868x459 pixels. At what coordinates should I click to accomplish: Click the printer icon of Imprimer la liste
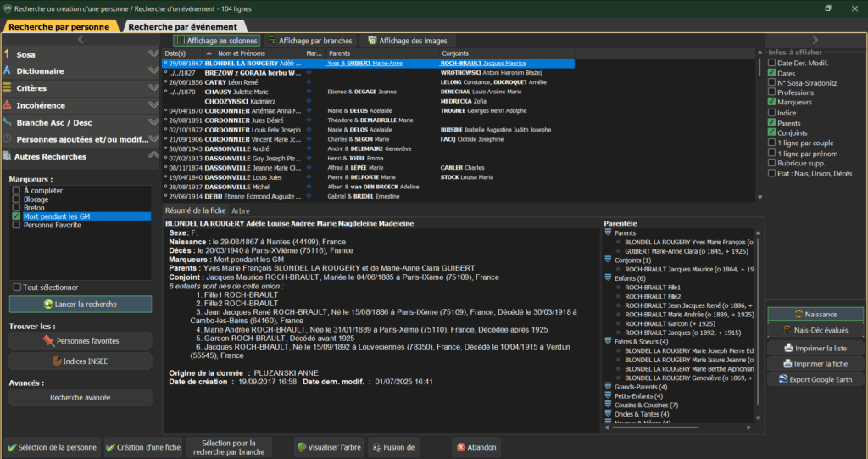(x=788, y=348)
